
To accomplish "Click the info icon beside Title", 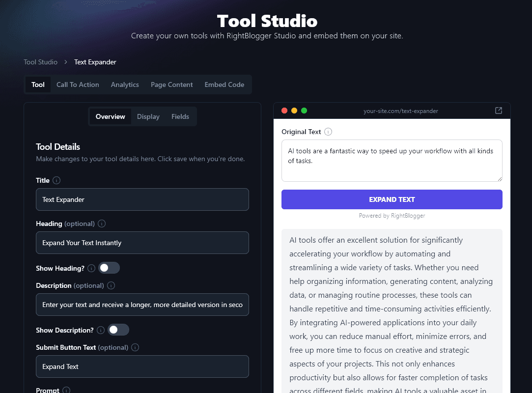I will point(56,180).
